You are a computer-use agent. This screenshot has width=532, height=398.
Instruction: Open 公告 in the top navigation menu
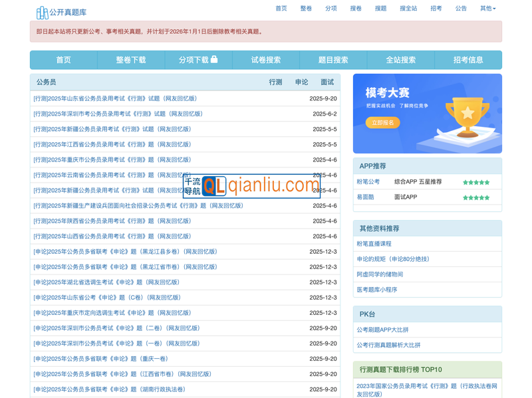point(461,9)
